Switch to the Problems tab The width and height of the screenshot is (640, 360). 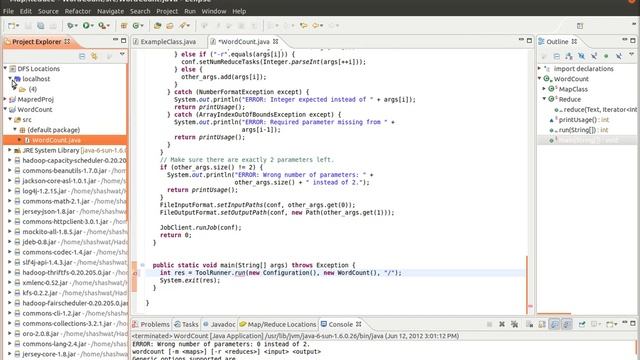(151, 324)
